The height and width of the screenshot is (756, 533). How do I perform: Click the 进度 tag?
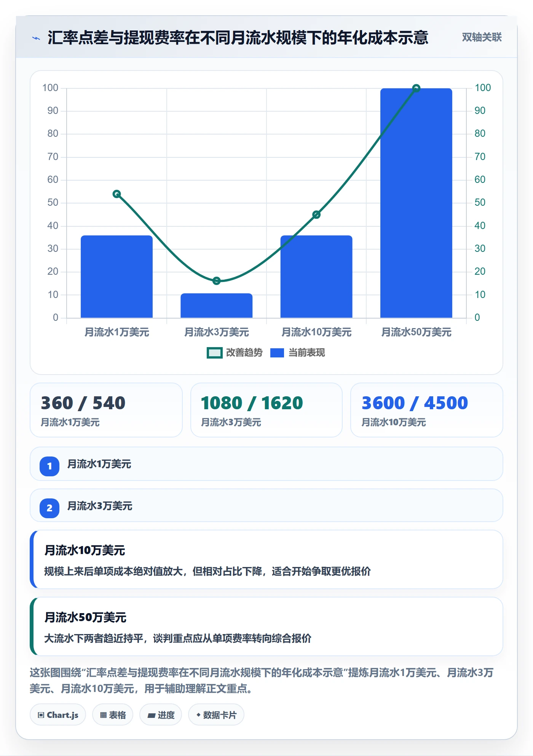[x=161, y=715]
